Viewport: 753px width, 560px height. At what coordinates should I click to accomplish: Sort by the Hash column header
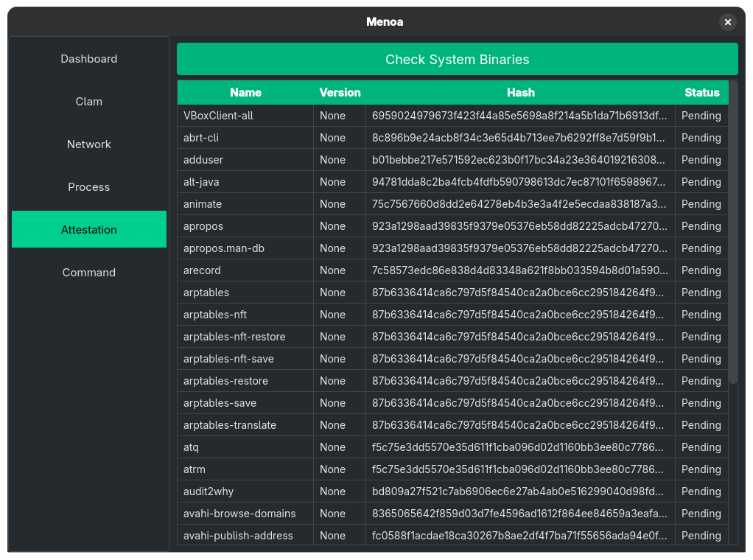pos(521,92)
